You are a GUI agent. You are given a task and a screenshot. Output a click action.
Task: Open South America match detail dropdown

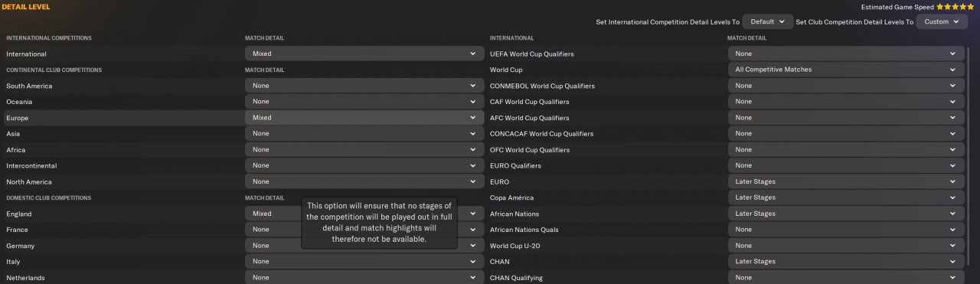(x=364, y=86)
